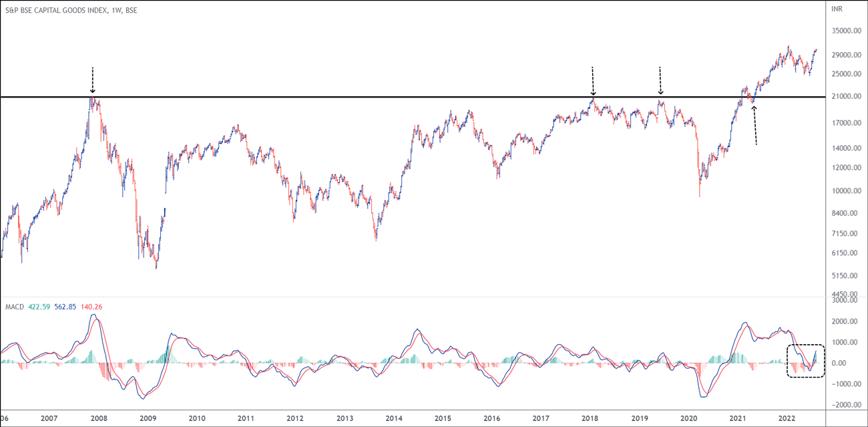
Task: Click the 2020 label on the time axis
Action: tap(689, 418)
